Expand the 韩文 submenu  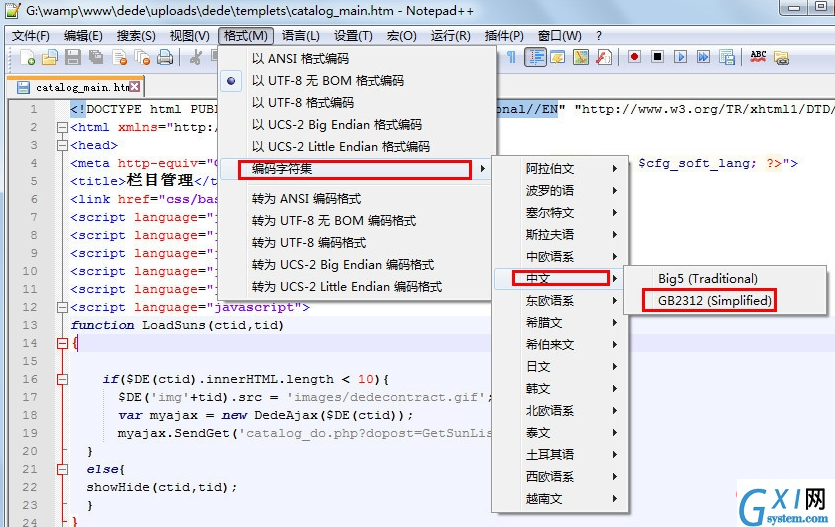[560, 389]
